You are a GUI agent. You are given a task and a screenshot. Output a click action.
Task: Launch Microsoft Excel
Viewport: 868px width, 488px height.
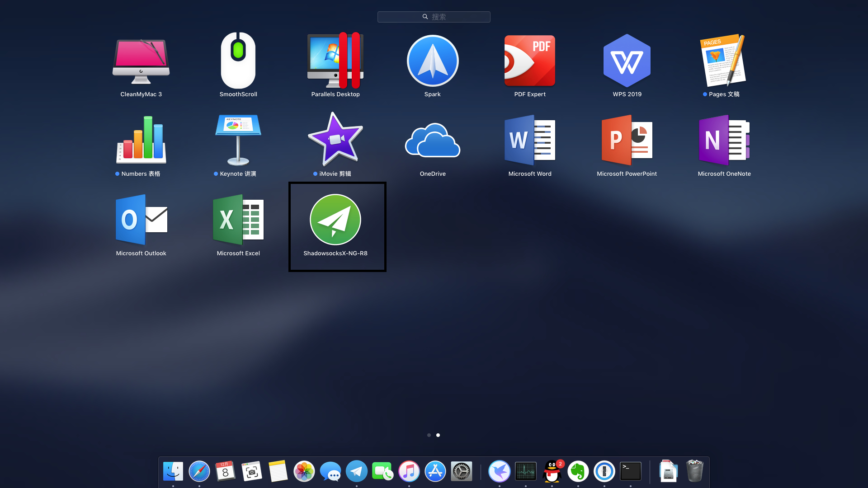click(x=238, y=220)
